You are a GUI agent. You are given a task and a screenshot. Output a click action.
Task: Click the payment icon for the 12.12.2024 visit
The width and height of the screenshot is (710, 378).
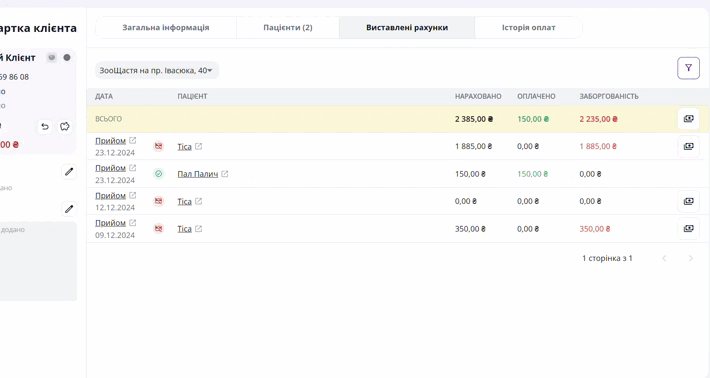click(x=688, y=201)
